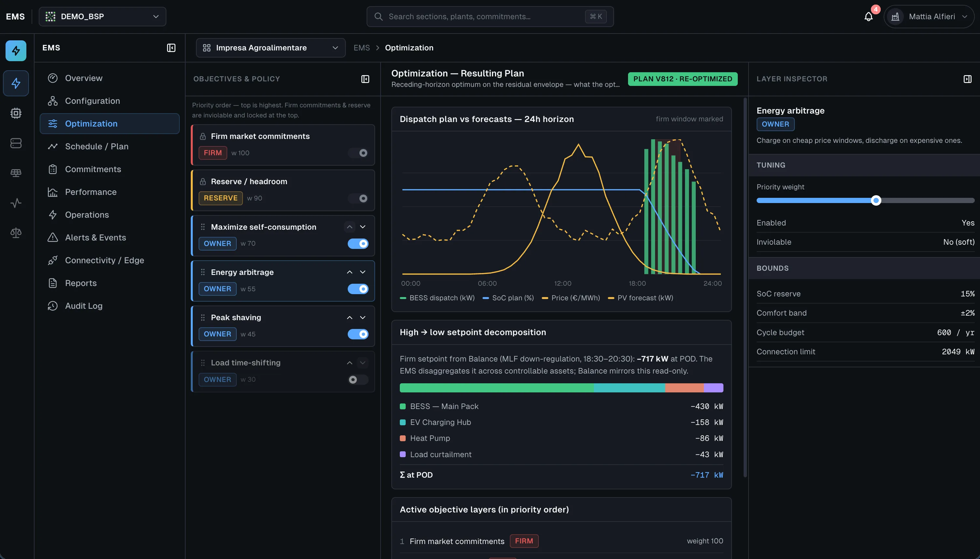Grab drag handle of Load time-shifting card

click(203, 363)
